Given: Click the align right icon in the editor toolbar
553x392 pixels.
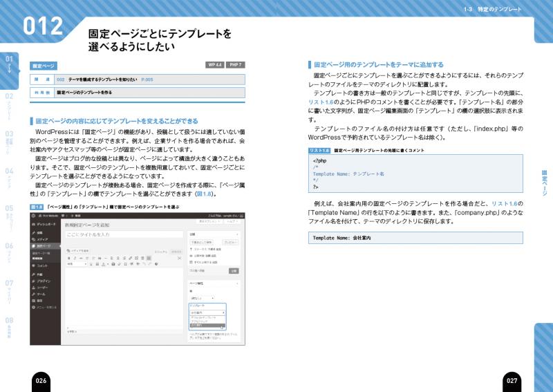Looking at the screenshot, I should click(x=124, y=259).
